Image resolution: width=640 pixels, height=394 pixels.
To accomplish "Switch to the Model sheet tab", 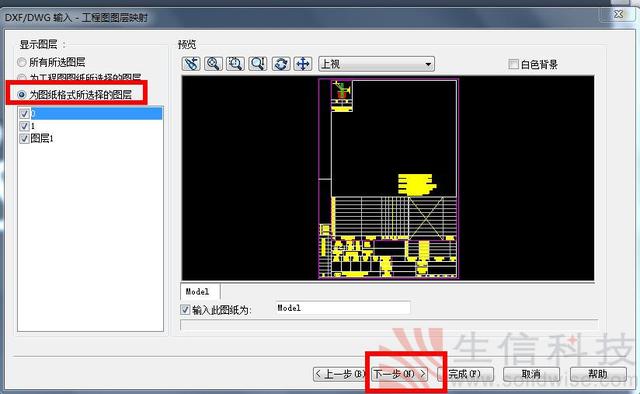I will pos(200,292).
